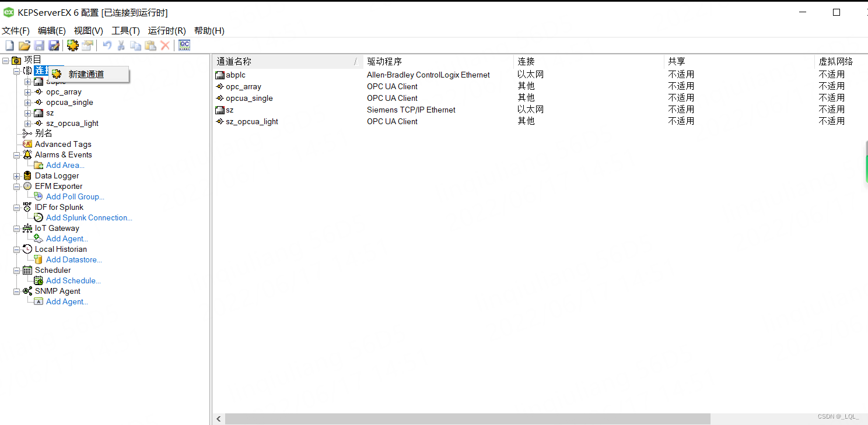Click the 共享 column header

[x=739, y=61]
